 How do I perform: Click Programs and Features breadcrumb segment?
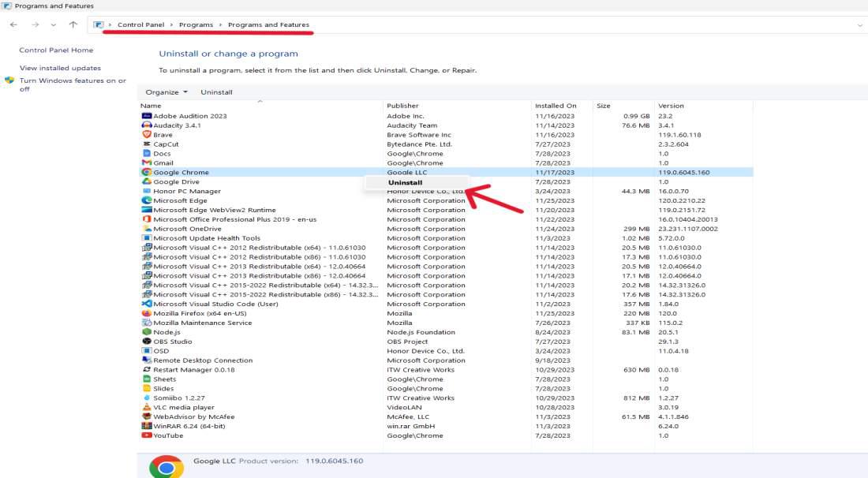(x=268, y=25)
